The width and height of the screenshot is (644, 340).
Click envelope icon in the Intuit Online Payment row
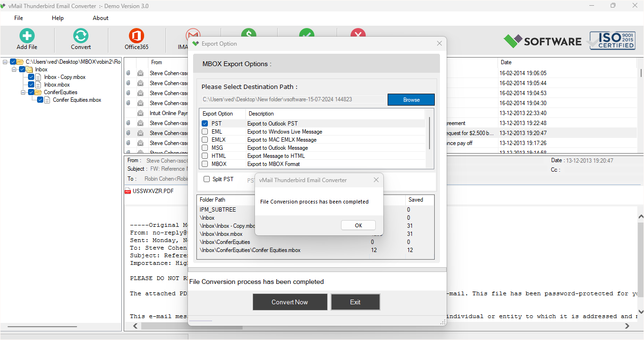tap(140, 113)
